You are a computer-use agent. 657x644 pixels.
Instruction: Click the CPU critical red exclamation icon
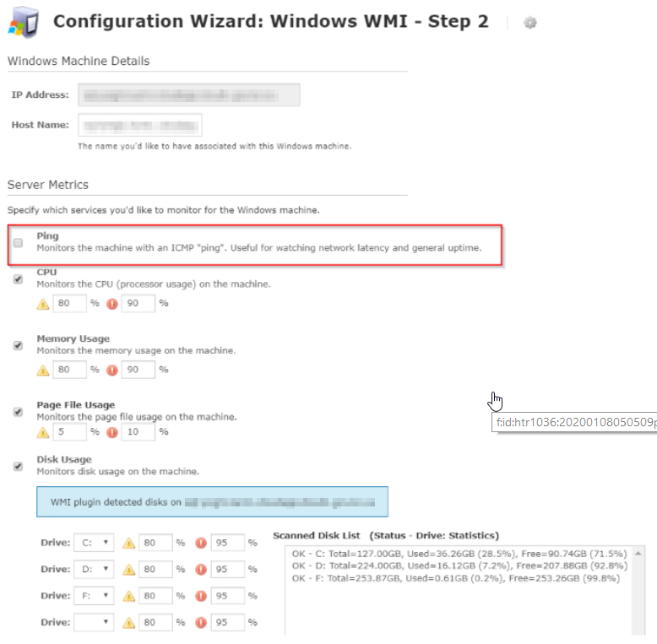click(x=111, y=304)
